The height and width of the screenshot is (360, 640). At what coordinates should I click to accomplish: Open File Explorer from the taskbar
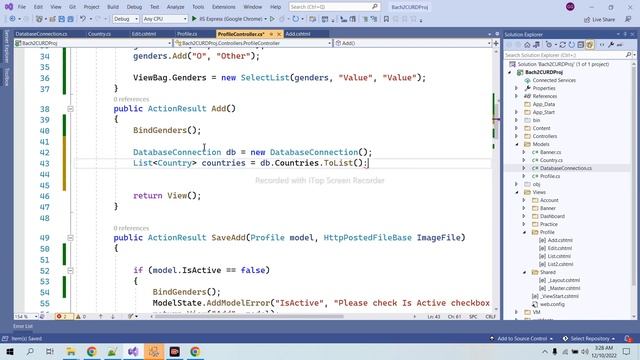(71, 351)
